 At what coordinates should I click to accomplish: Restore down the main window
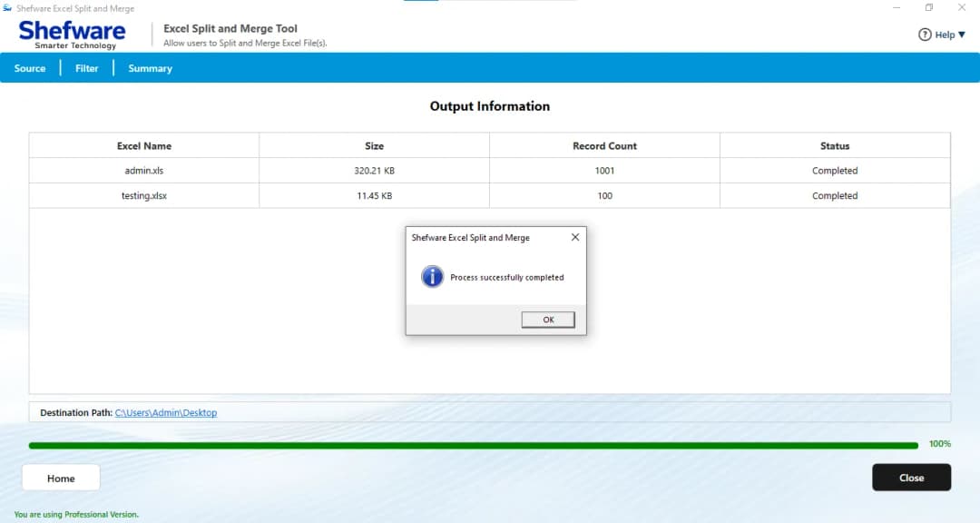[929, 7]
